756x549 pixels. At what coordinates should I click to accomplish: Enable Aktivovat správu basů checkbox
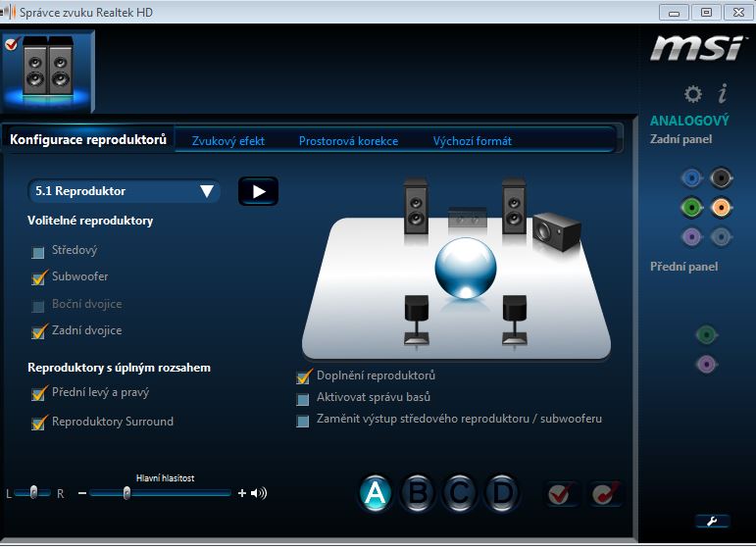point(303,400)
